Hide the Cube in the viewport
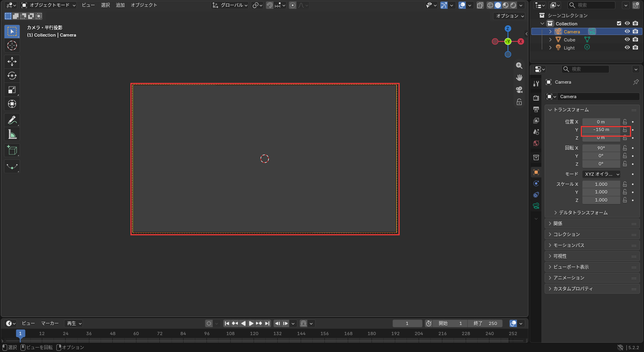 (x=627, y=39)
